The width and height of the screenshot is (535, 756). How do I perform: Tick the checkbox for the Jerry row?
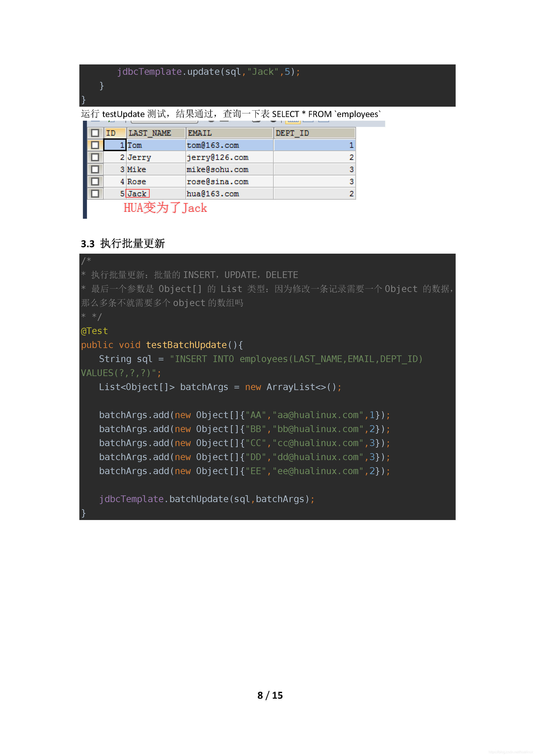[x=95, y=157]
